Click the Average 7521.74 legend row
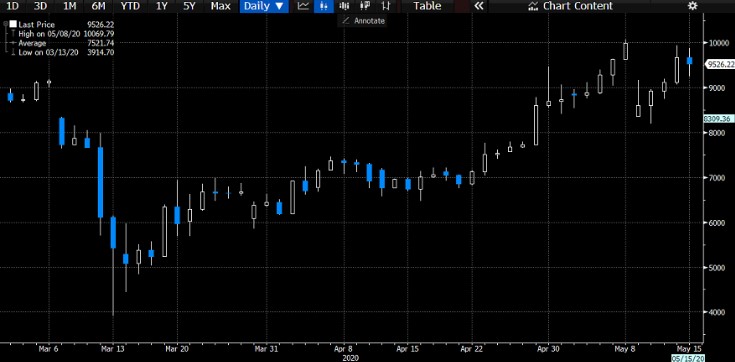Screen dimensions: 735x362 point(62,43)
